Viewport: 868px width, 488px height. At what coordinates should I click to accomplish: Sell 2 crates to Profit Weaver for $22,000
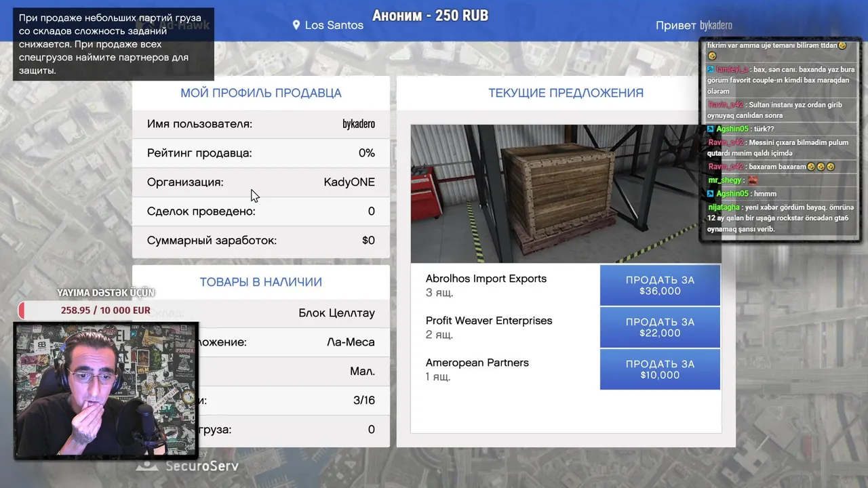pos(660,327)
